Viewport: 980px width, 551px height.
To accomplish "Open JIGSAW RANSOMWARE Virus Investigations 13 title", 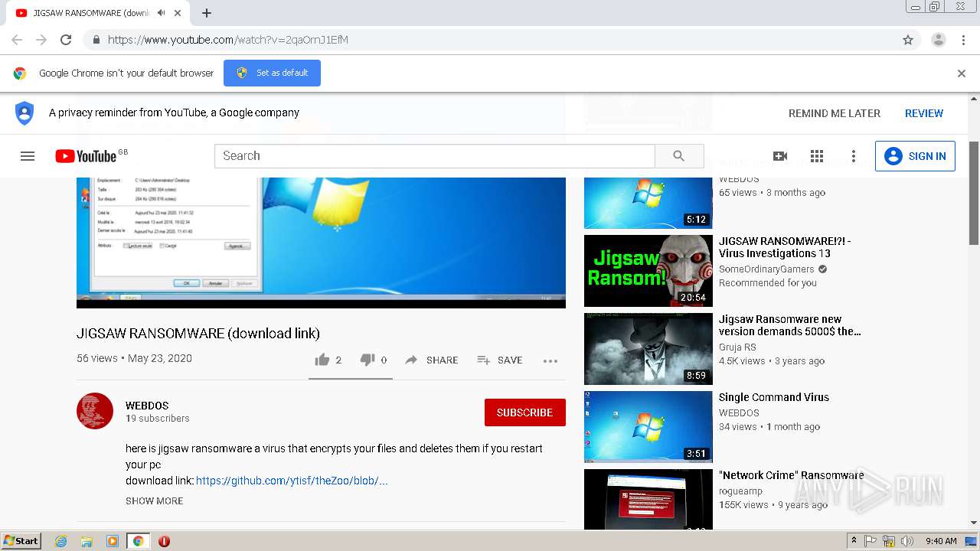I will pos(785,247).
